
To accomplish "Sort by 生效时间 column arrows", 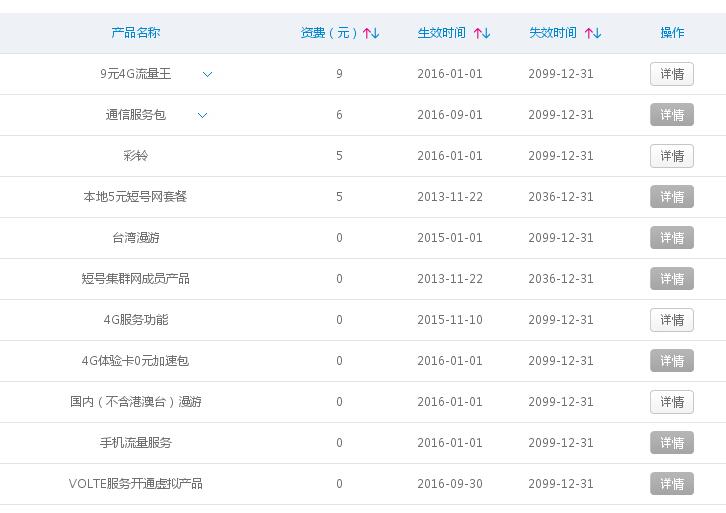I will click(482, 33).
